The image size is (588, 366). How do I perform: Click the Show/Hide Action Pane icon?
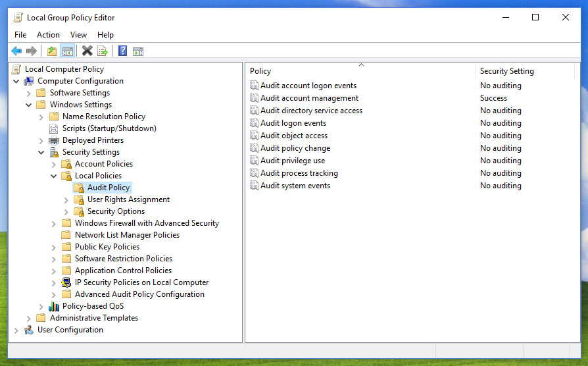click(138, 51)
